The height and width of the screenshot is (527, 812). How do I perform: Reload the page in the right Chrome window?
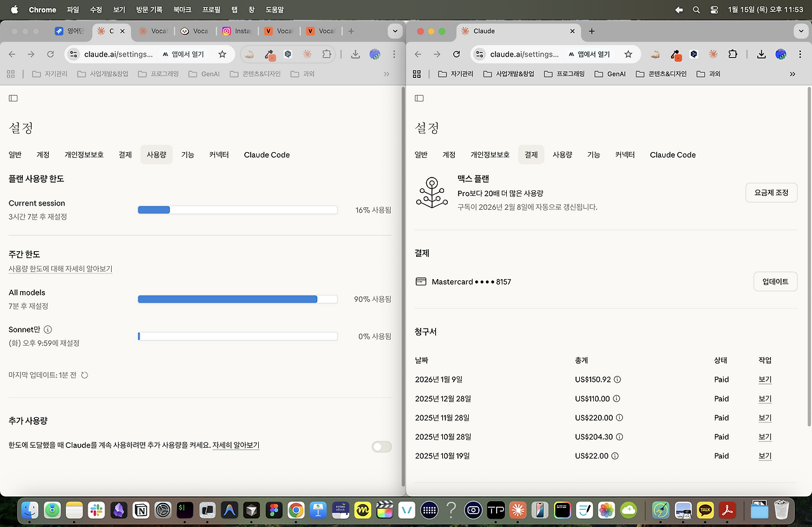coord(456,55)
